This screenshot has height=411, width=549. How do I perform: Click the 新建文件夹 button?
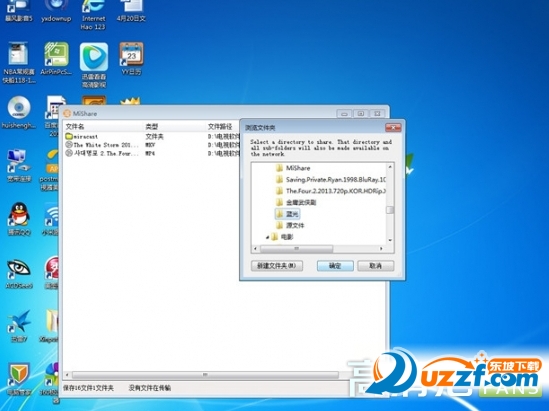point(277,266)
